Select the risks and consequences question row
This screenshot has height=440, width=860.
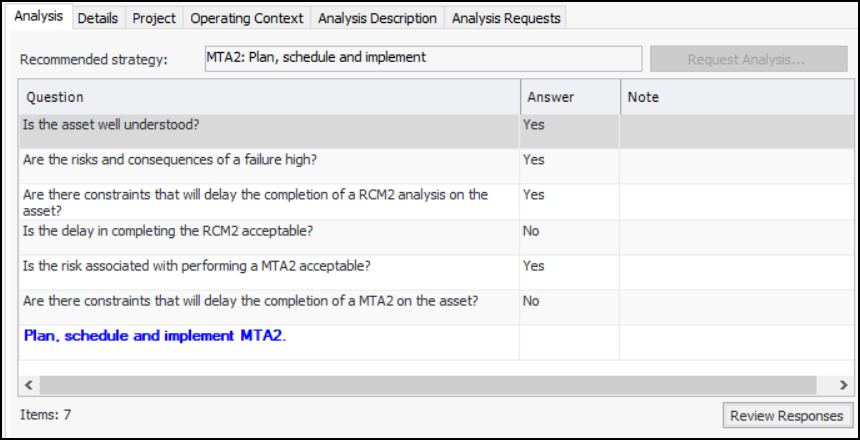(268, 160)
